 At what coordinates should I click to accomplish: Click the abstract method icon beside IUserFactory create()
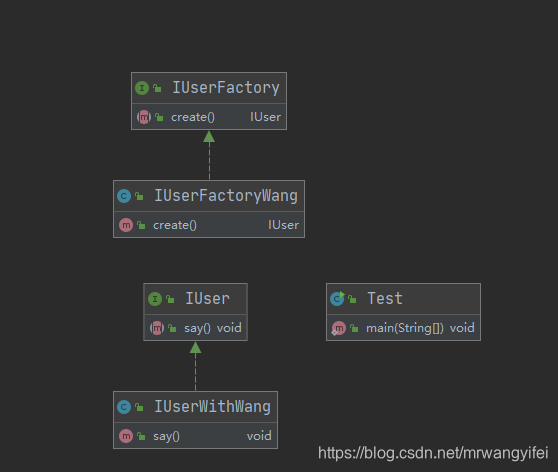[144, 117]
